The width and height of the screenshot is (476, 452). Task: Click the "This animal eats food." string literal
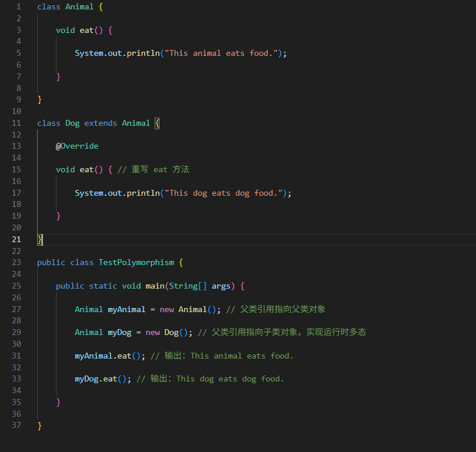[x=223, y=53]
